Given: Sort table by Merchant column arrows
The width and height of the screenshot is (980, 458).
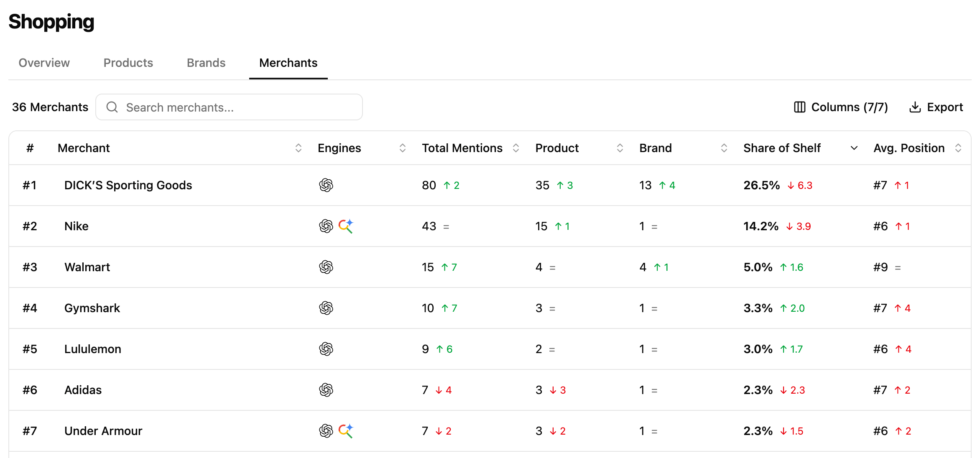Looking at the screenshot, I should pyautogui.click(x=299, y=148).
